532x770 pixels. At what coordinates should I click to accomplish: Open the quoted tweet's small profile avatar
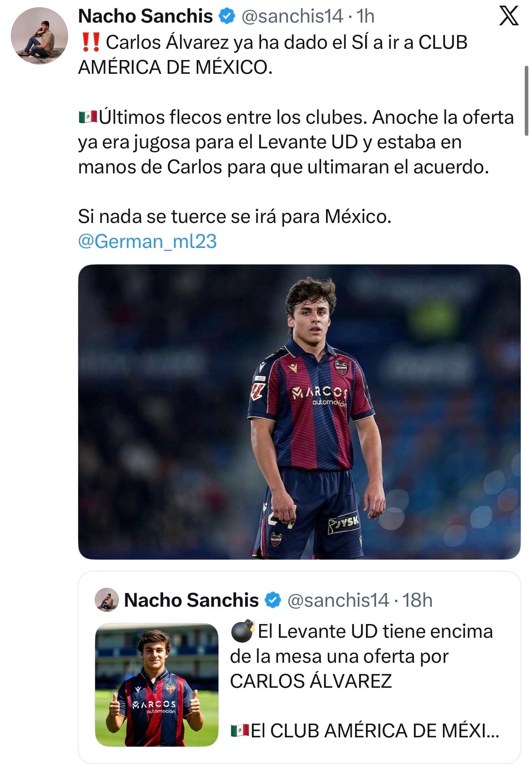pyautogui.click(x=107, y=600)
